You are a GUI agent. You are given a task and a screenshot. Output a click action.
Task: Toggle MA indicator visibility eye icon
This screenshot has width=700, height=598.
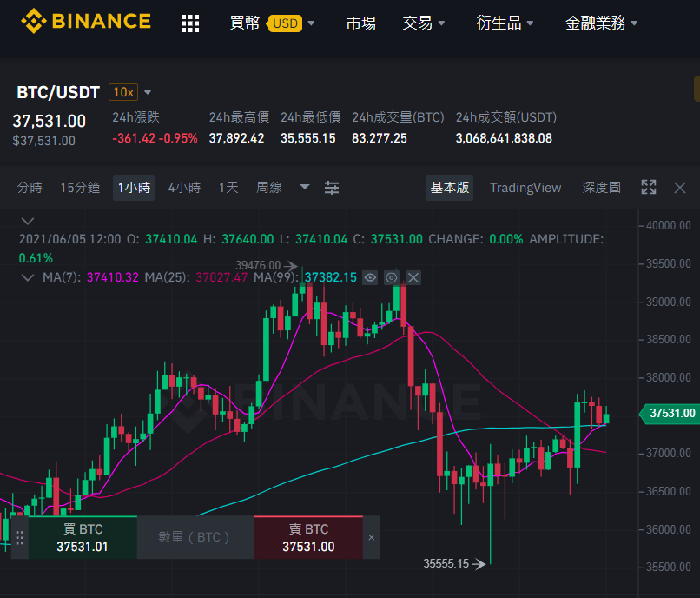[370, 277]
